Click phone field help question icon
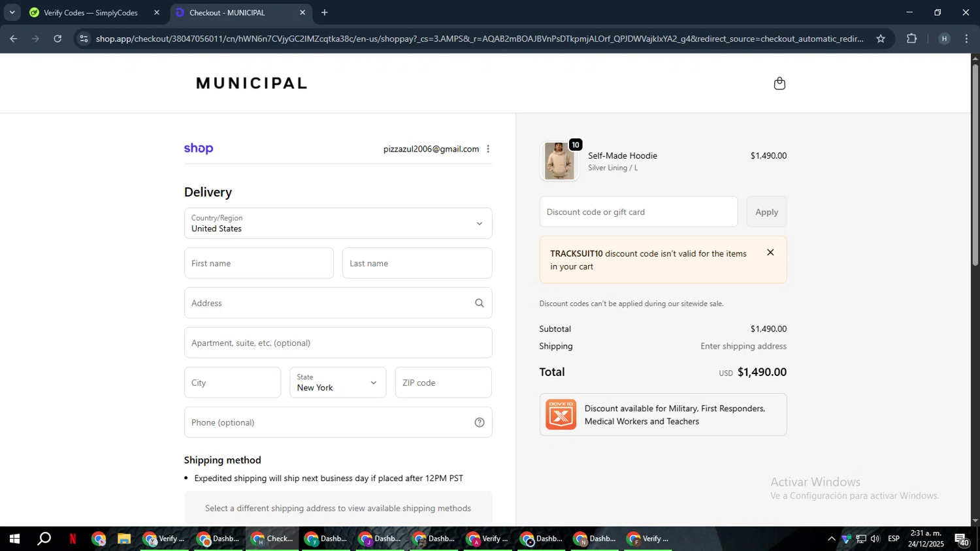 tap(480, 422)
